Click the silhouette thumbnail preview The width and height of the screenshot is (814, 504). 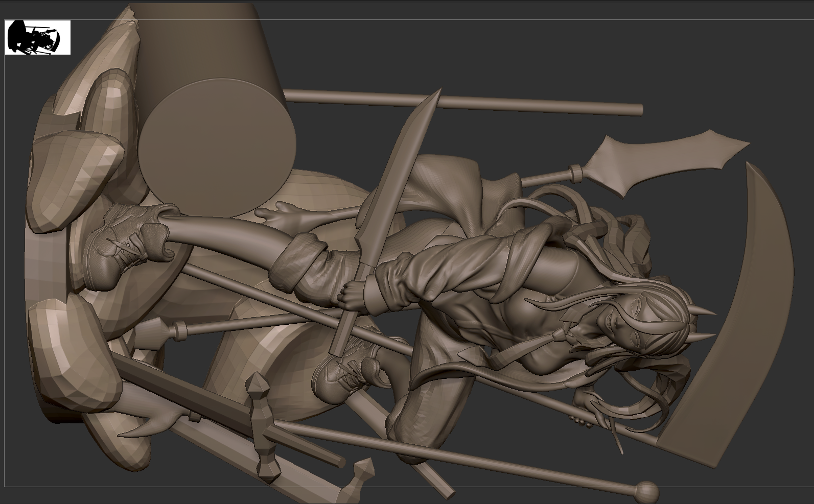click(x=38, y=38)
